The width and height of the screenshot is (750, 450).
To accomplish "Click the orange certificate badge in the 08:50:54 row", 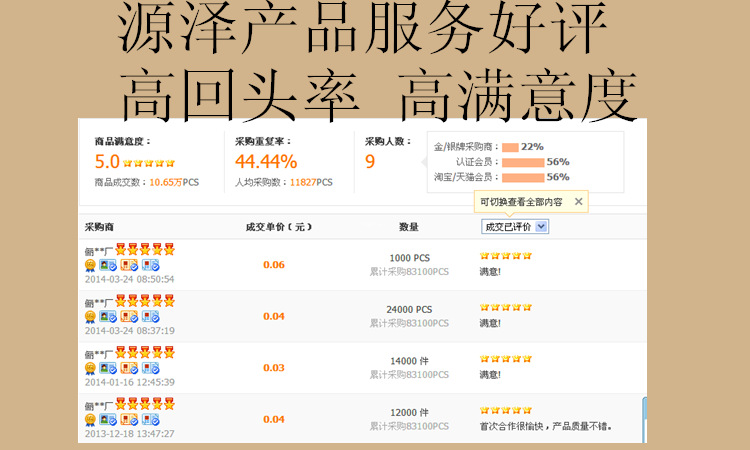I will (129, 265).
